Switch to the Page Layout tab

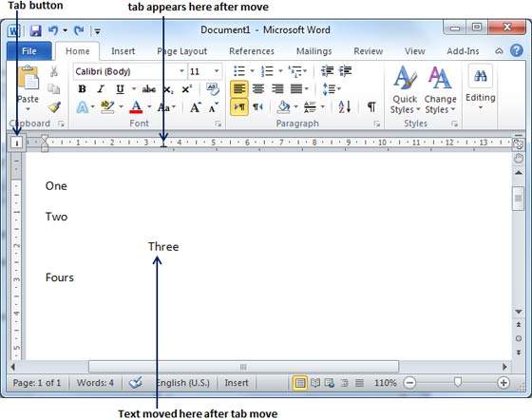[x=181, y=51]
